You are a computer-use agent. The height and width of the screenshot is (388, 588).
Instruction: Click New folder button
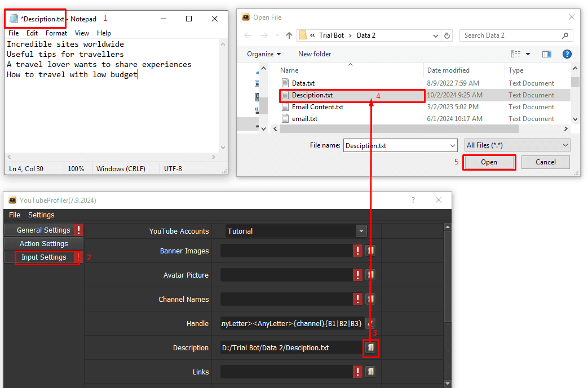coord(315,54)
